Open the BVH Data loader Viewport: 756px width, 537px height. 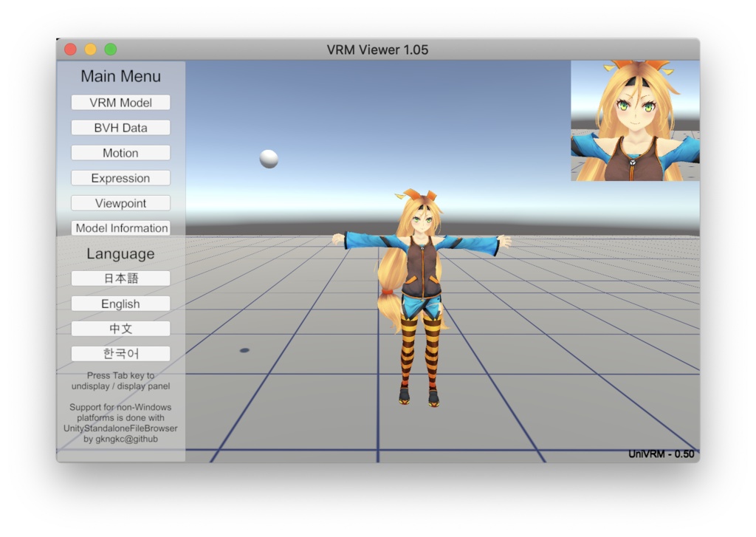coord(120,127)
